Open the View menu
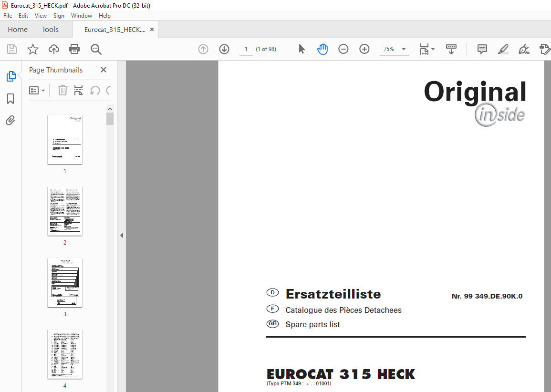This screenshot has height=392, width=551. (x=41, y=15)
